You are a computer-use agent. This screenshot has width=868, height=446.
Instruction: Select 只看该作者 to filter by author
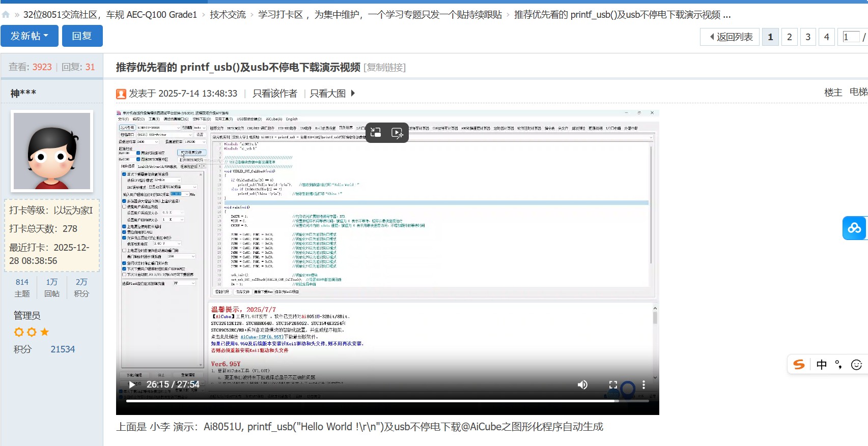(275, 94)
